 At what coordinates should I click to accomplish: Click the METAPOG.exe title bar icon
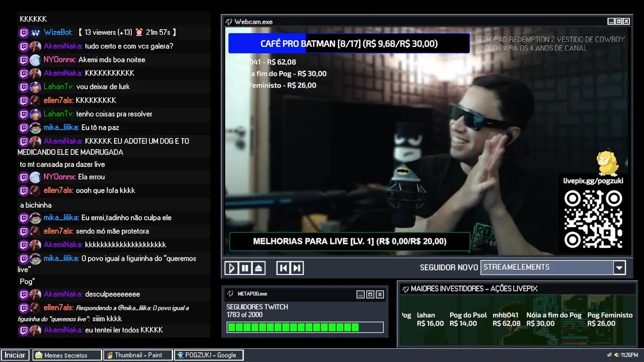pyautogui.click(x=230, y=294)
